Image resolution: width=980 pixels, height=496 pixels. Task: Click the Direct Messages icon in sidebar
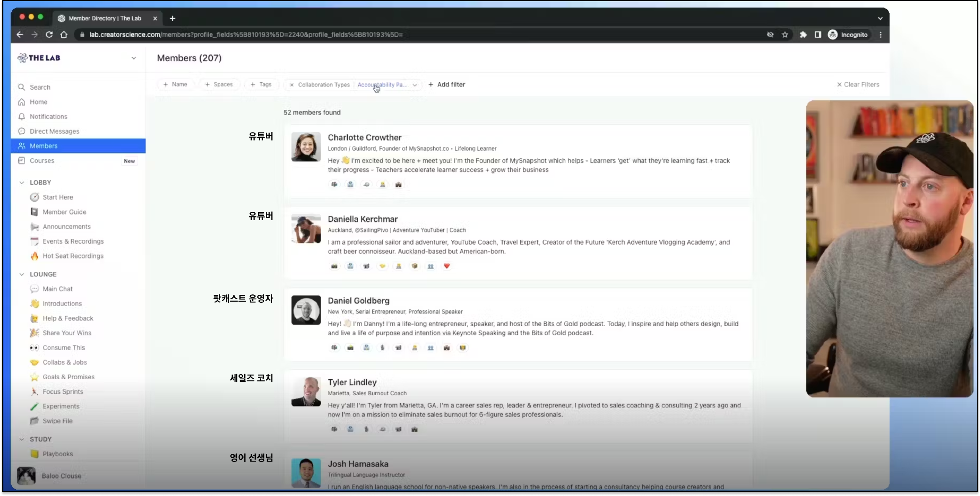(x=22, y=131)
